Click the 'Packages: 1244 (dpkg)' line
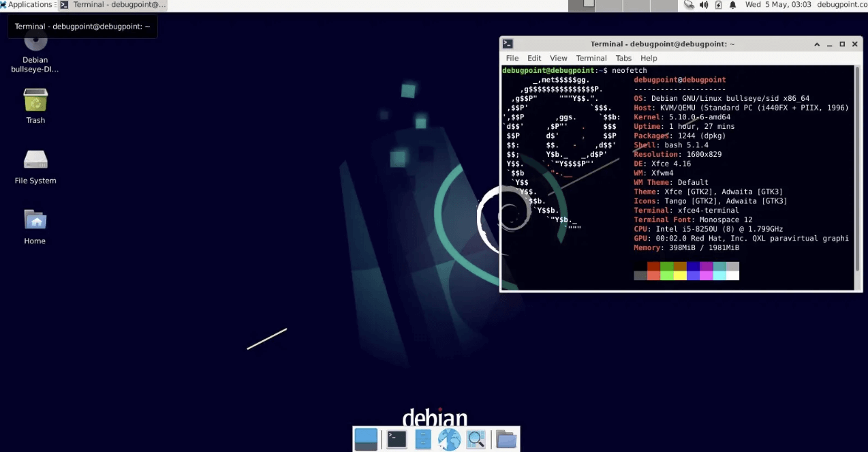868x452 pixels. pyautogui.click(x=679, y=136)
